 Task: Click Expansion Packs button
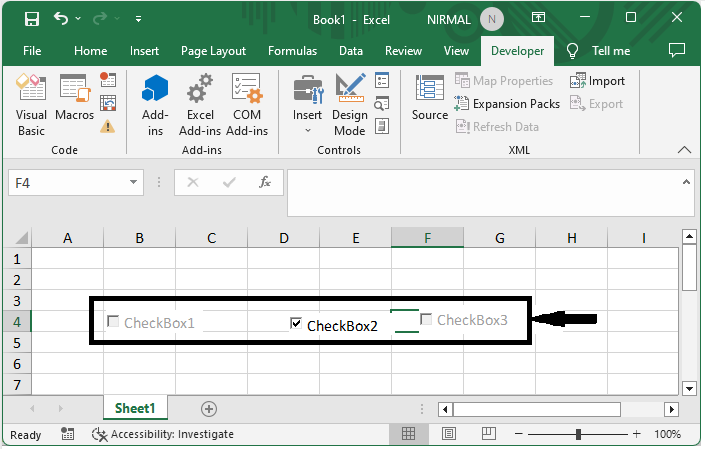(507, 104)
